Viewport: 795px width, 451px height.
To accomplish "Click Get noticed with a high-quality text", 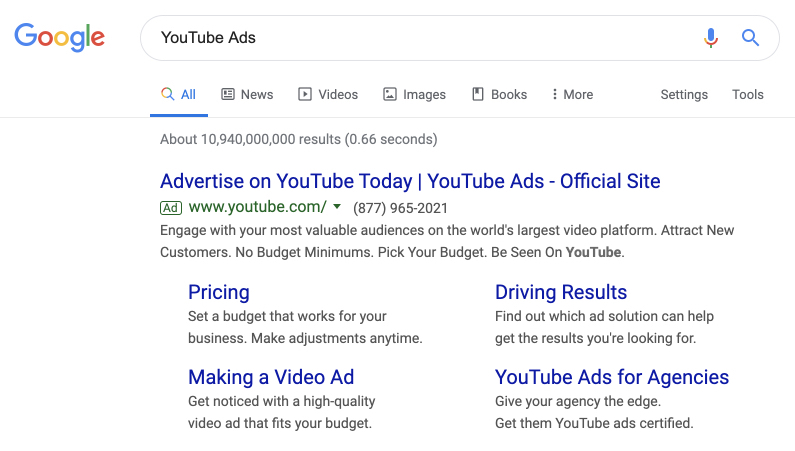I will 281,412.
